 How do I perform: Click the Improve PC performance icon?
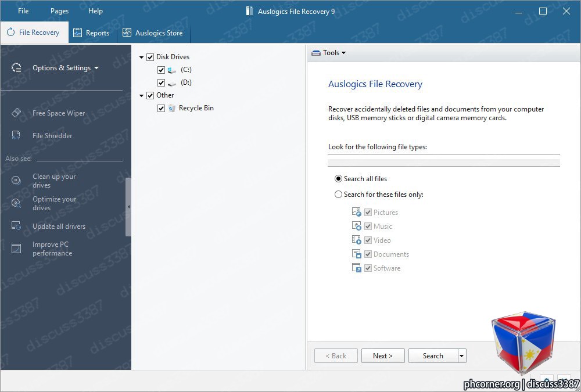16,248
